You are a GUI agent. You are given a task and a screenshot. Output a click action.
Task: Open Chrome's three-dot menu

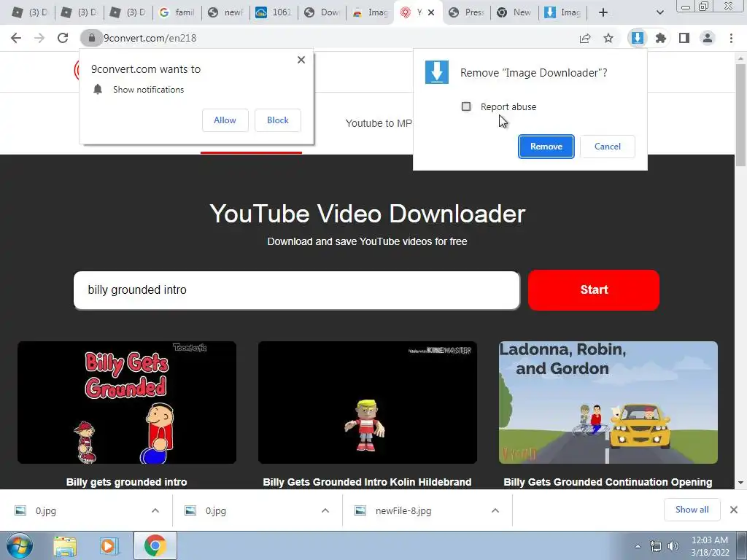pos(731,38)
